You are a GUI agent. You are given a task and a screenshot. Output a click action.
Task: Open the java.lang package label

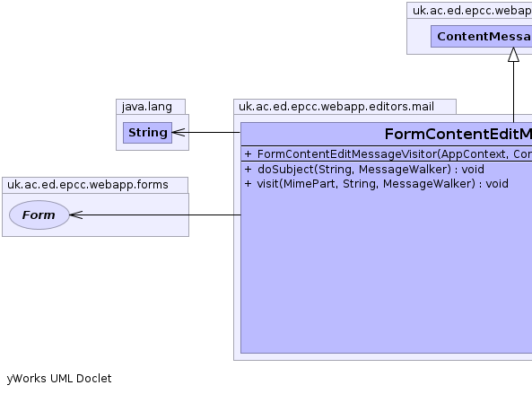pyautogui.click(x=147, y=107)
